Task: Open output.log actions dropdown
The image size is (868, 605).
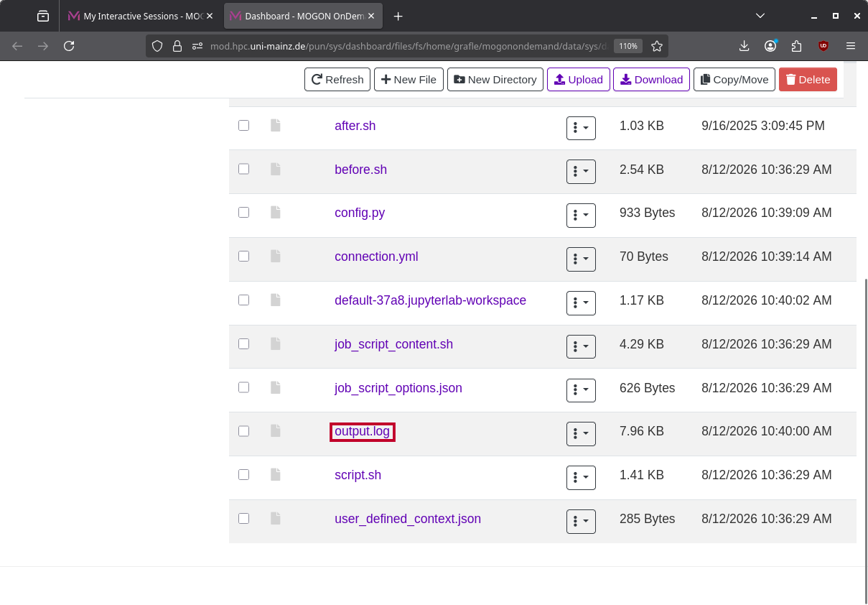Action: tap(581, 434)
